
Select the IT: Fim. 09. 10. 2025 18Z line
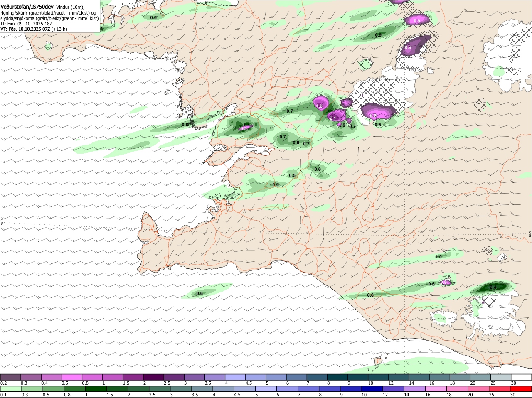26,24
